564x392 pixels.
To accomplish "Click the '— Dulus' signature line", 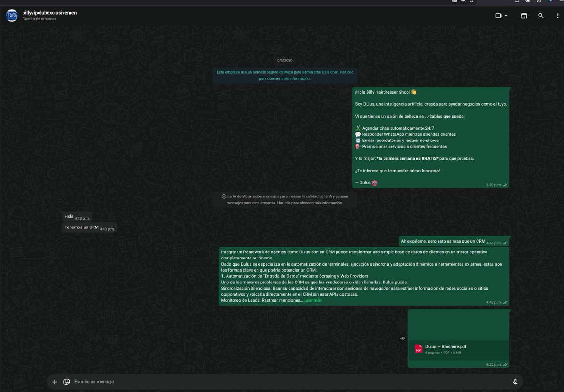I will tap(367, 182).
